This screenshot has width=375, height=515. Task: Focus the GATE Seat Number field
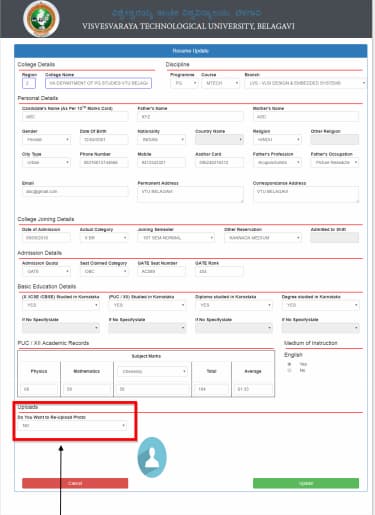[x=162, y=272]
